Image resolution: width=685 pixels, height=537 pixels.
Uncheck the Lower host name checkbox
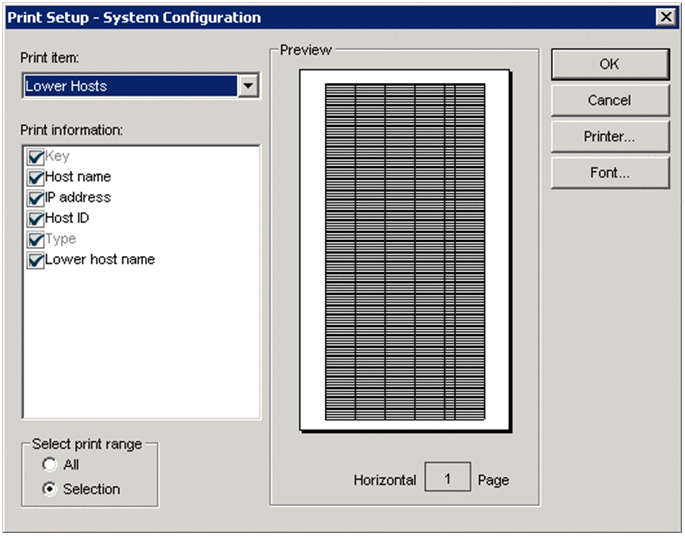(x=37, y=260)
